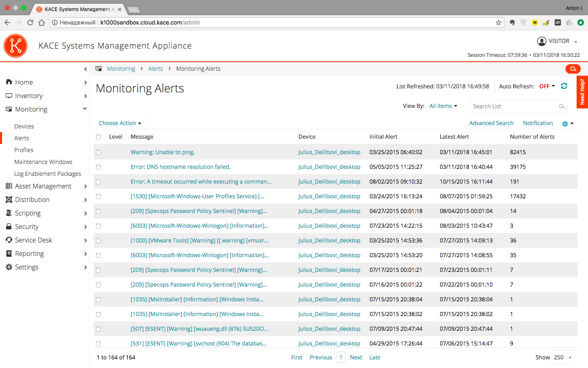Check the 'Warning: Unable to ping' row
Viewport: 588px width, 368px height.
[x=98, y=153]
